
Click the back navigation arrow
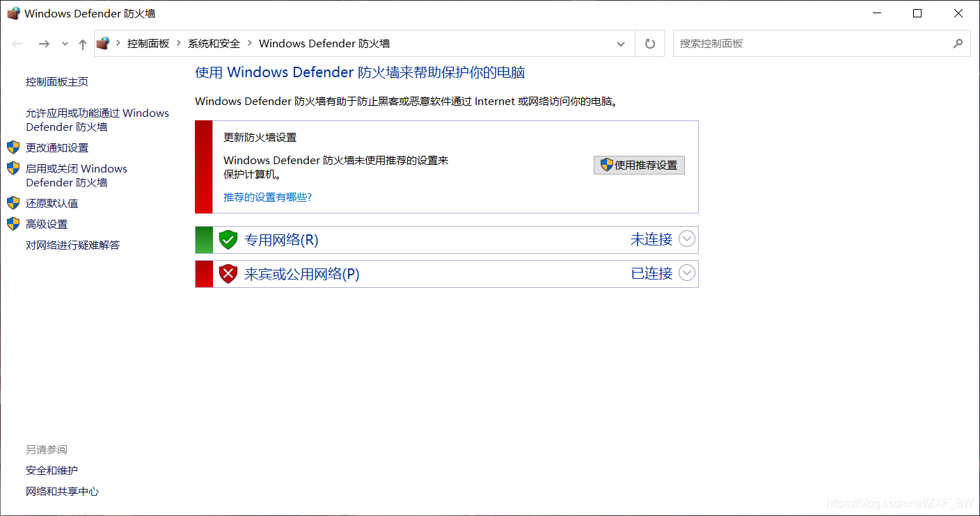[x=17, y=44]
